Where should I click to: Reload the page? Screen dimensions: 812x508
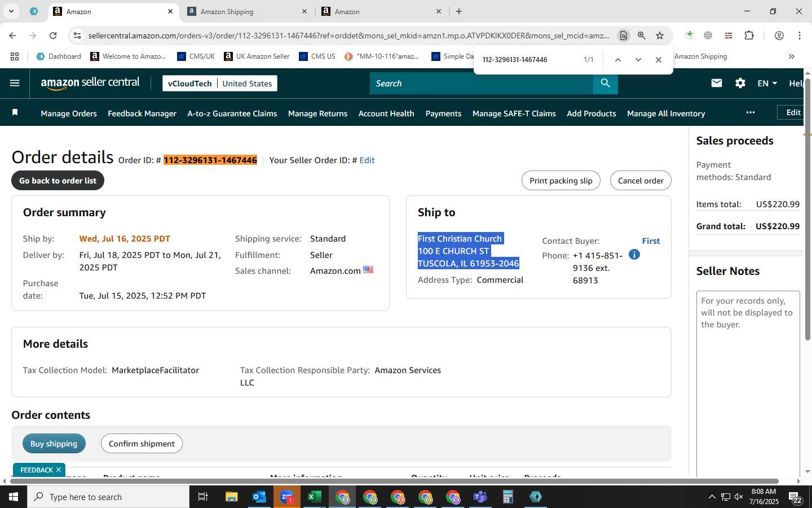tap(53, 36)
